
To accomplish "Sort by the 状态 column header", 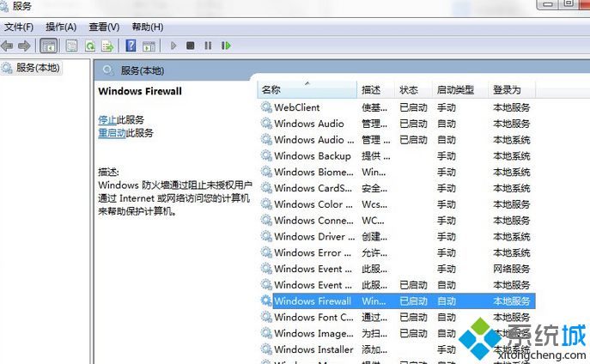I will click(413, 90).
